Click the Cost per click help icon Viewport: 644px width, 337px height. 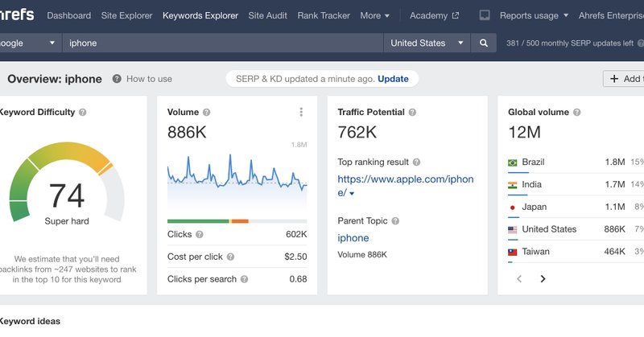(x=230, y=257)
